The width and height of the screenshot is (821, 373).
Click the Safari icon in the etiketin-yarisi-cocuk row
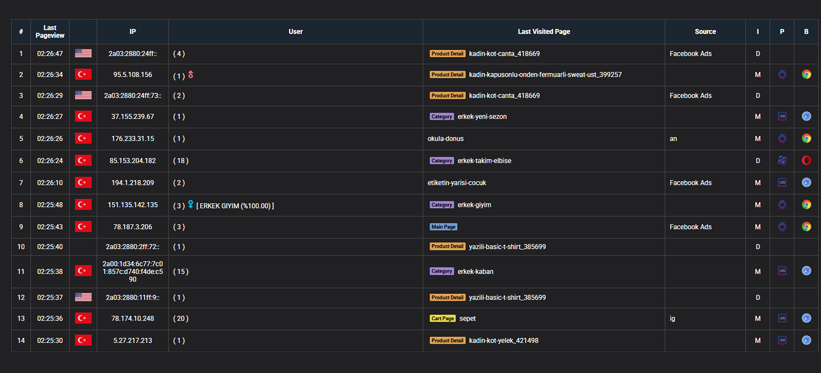(x=806, y=183)
